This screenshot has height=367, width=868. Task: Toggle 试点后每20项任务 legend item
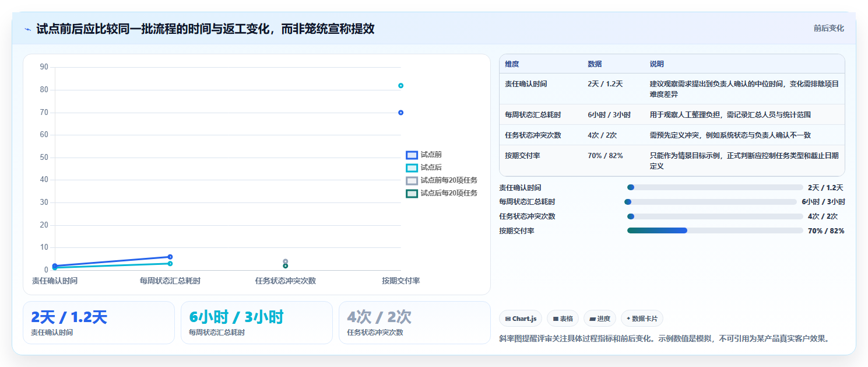click(x=442, y=193)
